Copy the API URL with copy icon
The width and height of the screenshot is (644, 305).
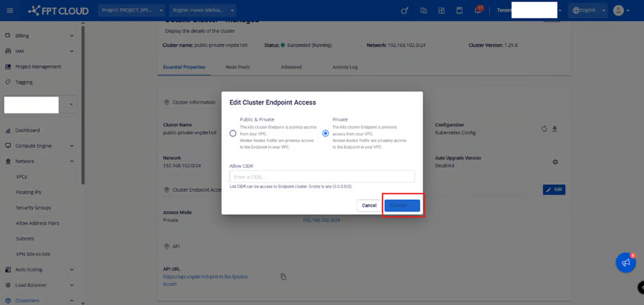tap(283, 277)
